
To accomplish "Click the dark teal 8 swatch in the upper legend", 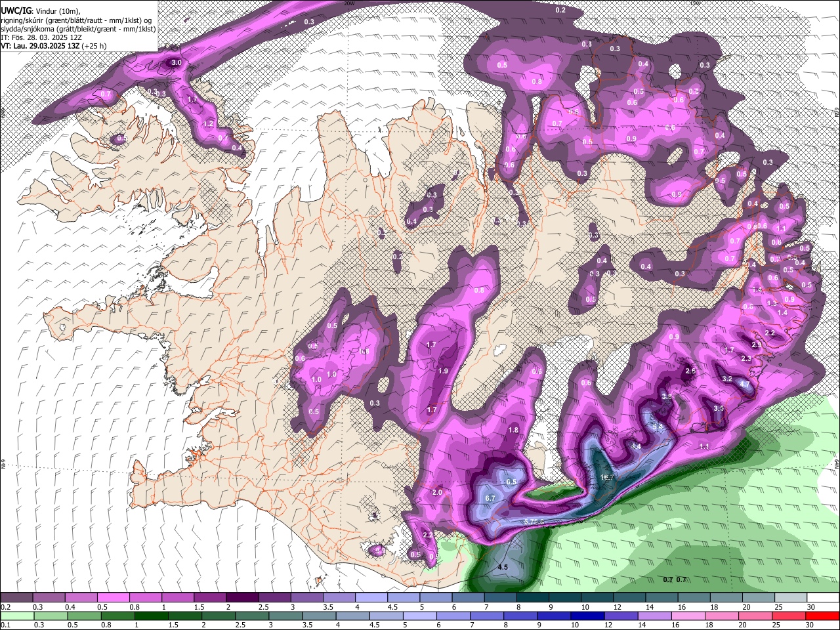I will [533, 597].
